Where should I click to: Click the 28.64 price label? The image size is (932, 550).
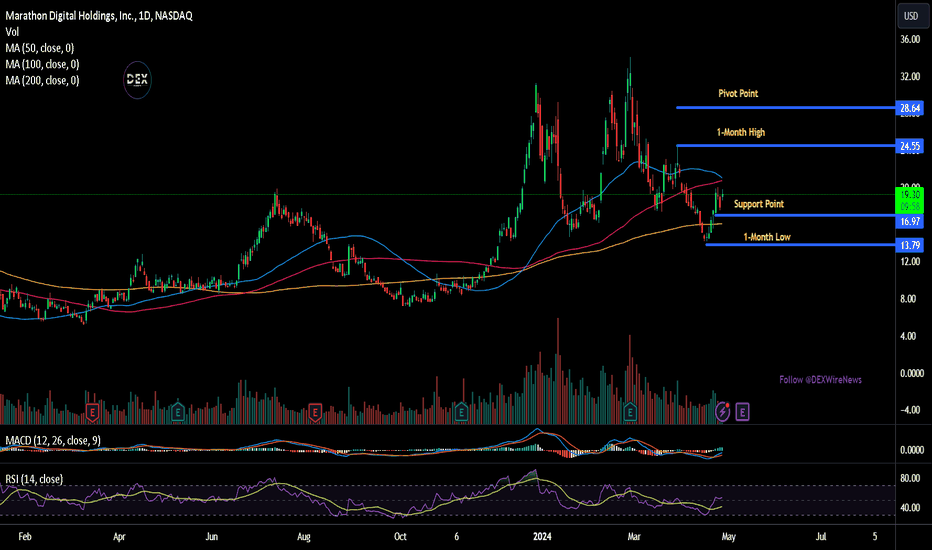pyautogui.click(x=909, y=108)
